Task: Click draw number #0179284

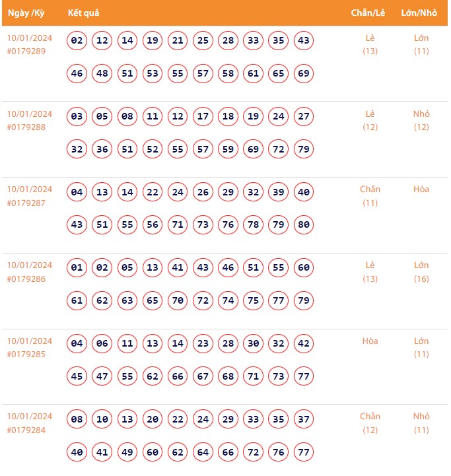Action: coord(26,430)
